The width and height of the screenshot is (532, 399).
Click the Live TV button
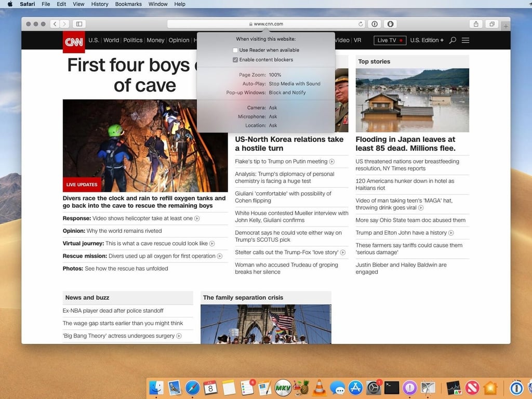click(x=390, y=41)
